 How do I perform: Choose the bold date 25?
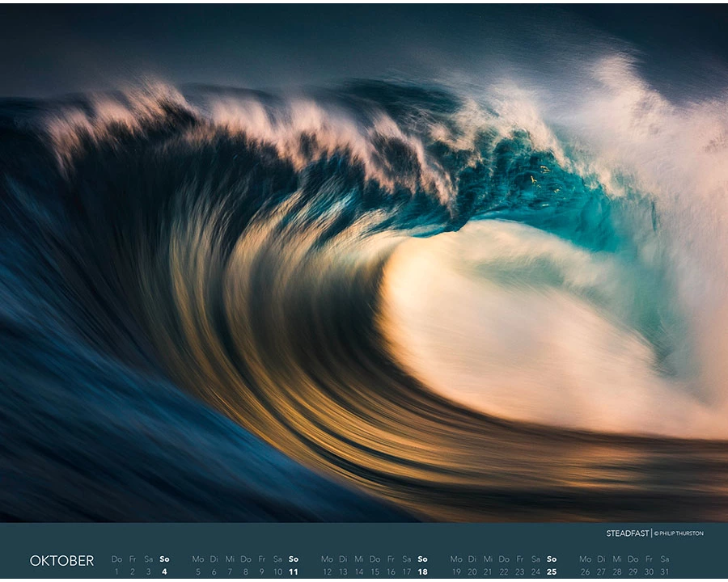point(551,571)
